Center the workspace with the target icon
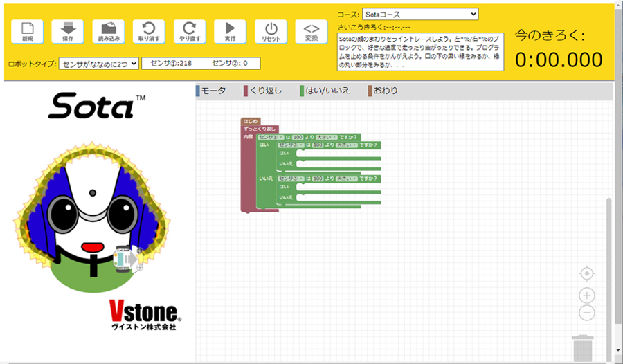Image resolution: width=623 pixels, height=364 pixels. [587, 274]
